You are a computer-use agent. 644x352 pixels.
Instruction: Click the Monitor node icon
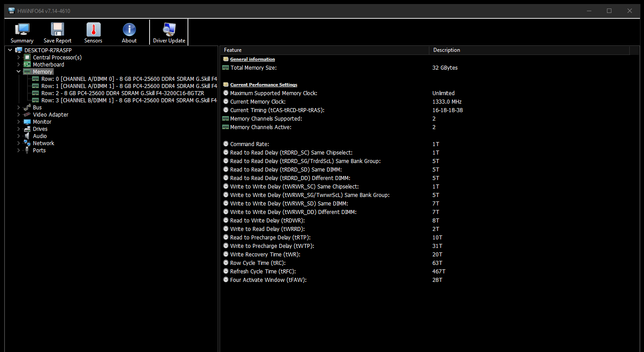[x=27, y=122]
